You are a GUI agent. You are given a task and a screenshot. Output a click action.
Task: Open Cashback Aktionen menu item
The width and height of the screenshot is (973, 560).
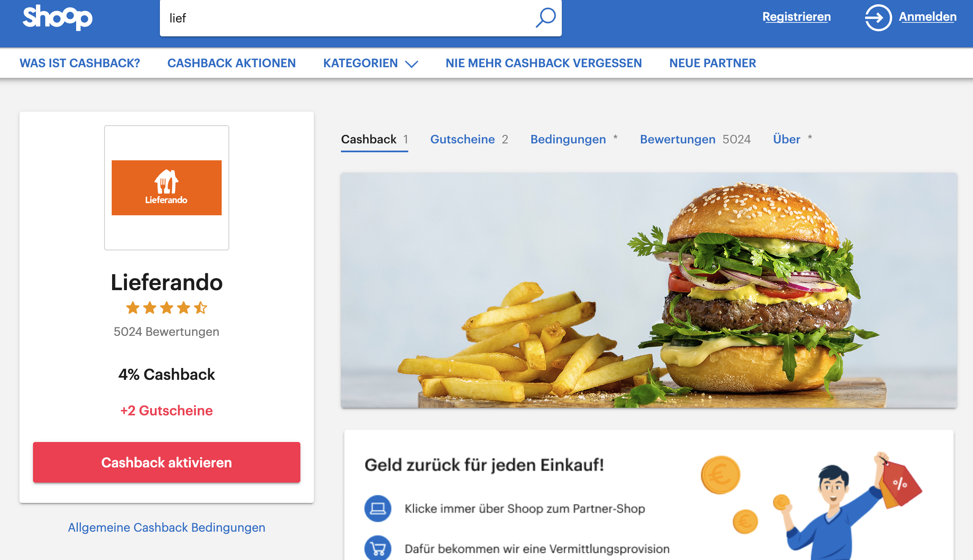pyautogui.click(x=231, y=63)
